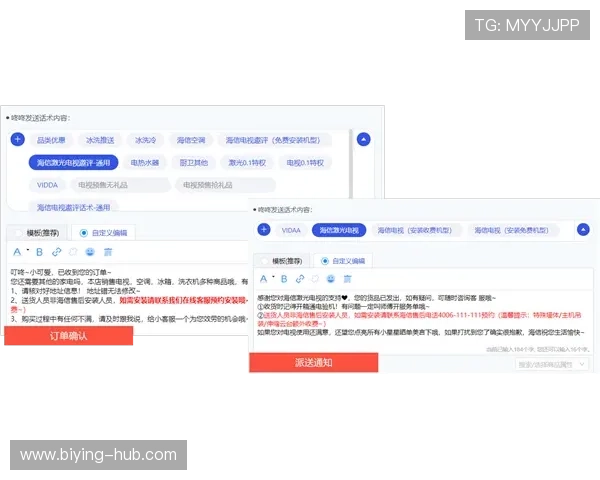The image size is (600, 480).
Task: Toggle bold in order-confirmation editor
Action: pos(39,252)
